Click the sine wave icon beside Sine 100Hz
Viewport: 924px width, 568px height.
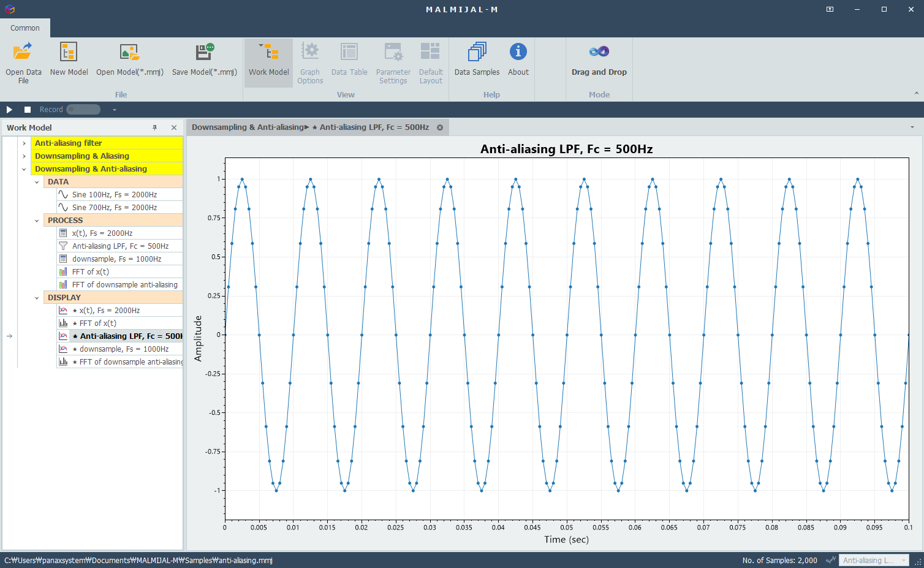63,195
